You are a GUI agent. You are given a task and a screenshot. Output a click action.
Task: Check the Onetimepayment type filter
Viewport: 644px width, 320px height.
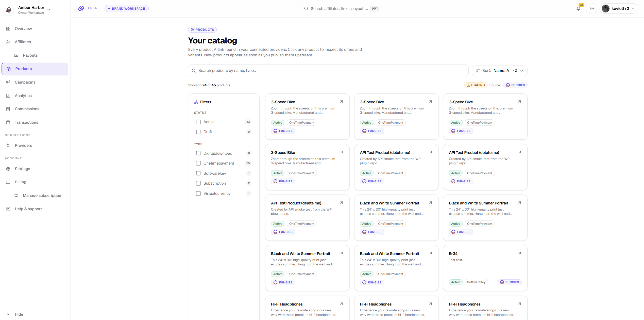click(x=198, y=163)
